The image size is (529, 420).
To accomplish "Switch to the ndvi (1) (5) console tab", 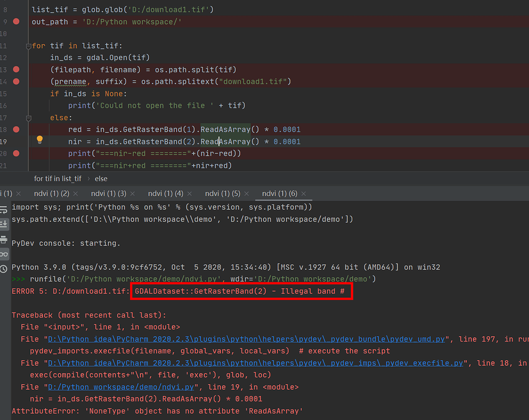I will pos(222,194).
